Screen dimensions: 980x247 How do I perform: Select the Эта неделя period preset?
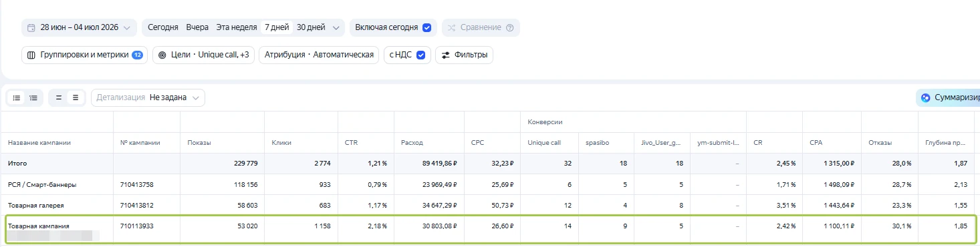click(237, 27)
